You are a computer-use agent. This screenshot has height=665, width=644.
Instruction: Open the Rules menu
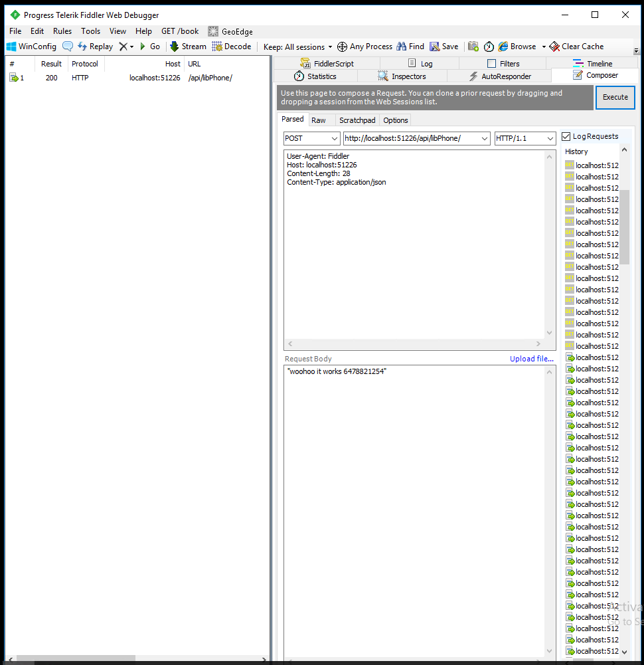(62, 31)
